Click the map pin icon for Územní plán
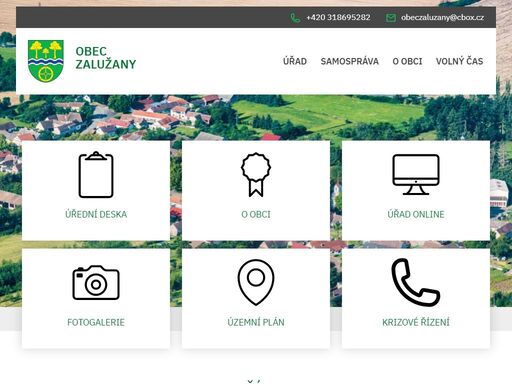Screen dimensions: 512x384 coord(256,282)
